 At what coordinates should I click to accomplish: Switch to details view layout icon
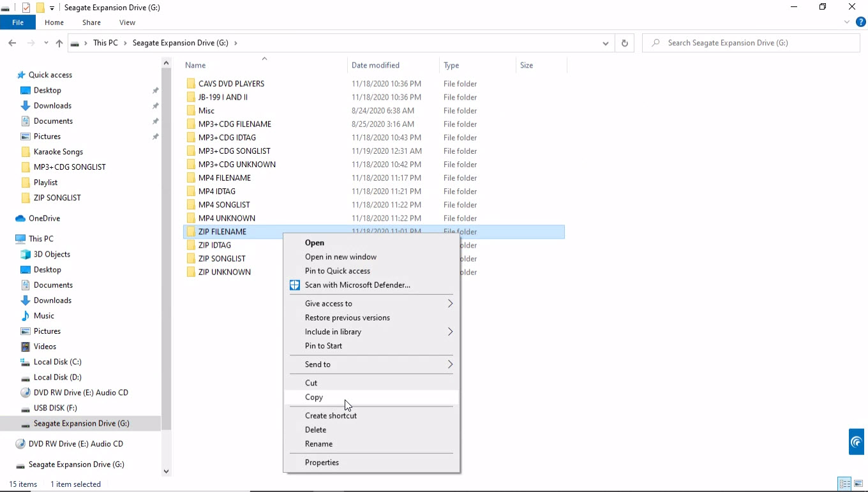[x=844, y=484]
